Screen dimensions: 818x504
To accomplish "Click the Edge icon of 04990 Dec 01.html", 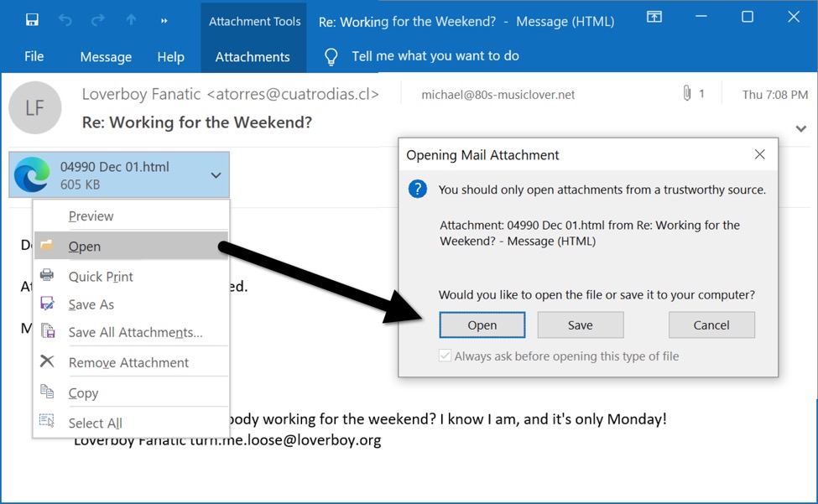I will point(32,174).
